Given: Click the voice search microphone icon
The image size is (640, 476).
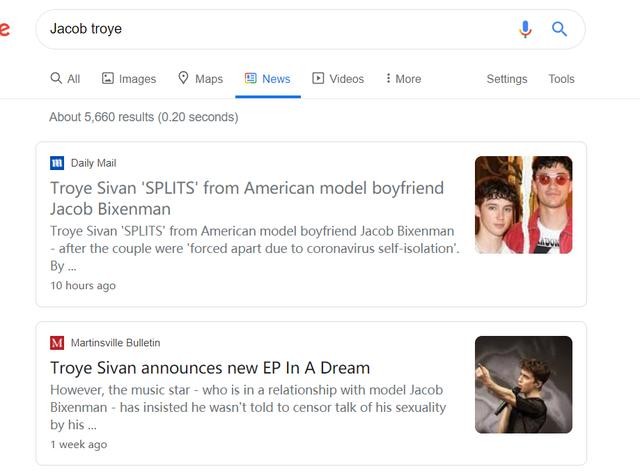Looking at the screenshot, I should pyautogui.click(x=525, y=29).
